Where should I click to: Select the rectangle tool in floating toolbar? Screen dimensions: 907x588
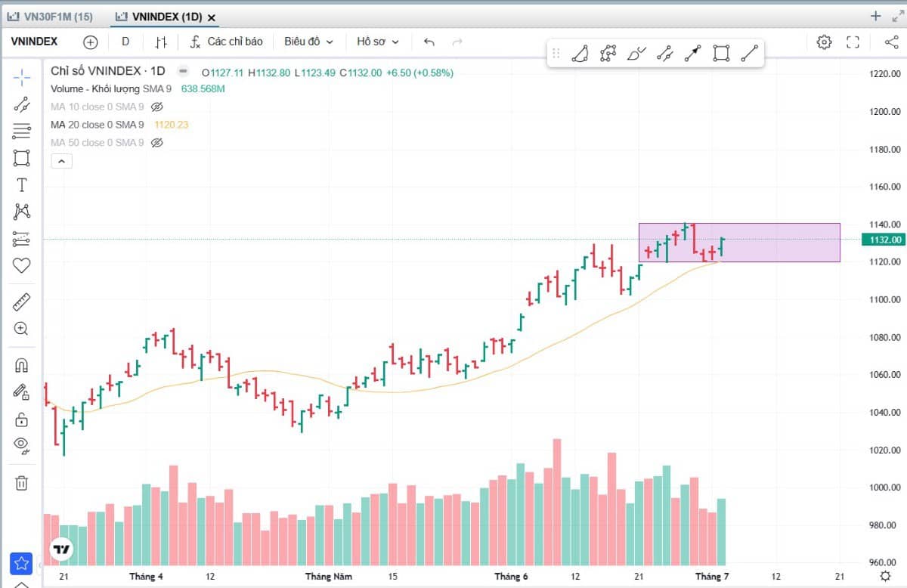[x=721, y=53]
